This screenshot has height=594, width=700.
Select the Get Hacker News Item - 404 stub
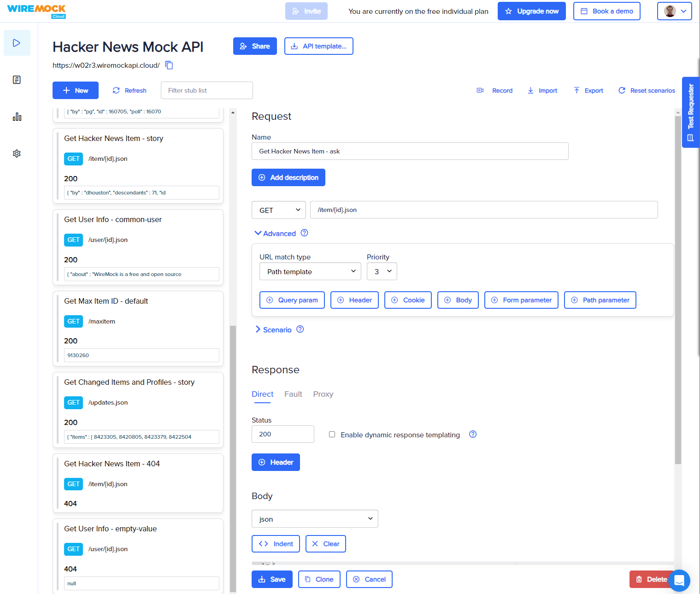click(138, 483)
